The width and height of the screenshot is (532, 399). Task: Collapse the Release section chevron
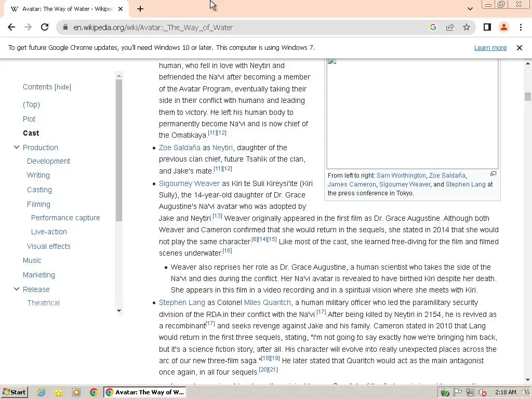tap(16, 289)
